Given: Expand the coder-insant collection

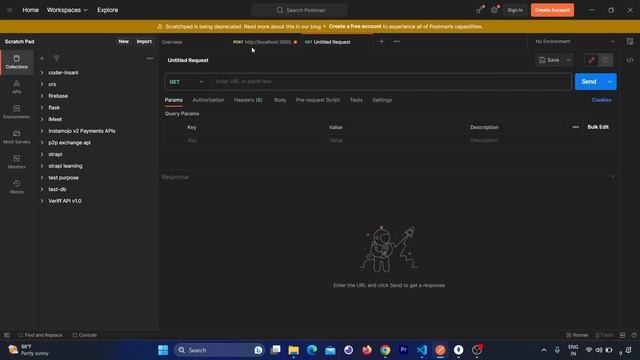Looking at the screenshot, I should 42,73.
